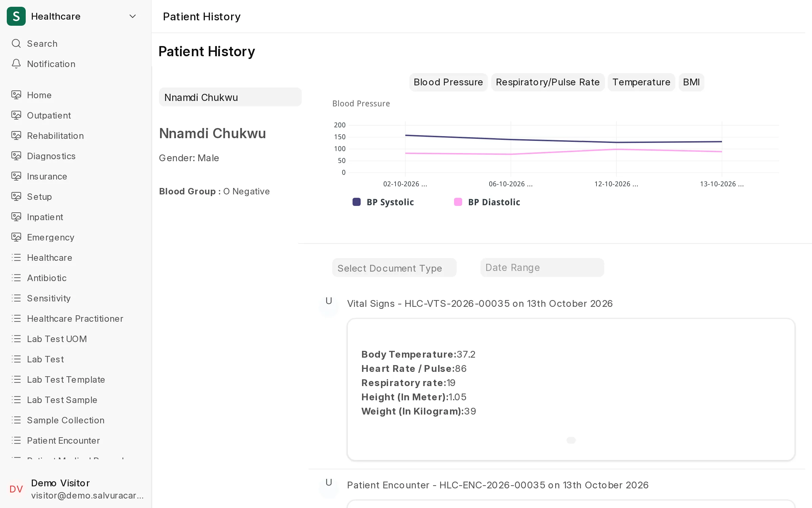Switch to Respiratory/Pulse Rate chart
This screenshot has height=508, width=812.
(548, 82)
